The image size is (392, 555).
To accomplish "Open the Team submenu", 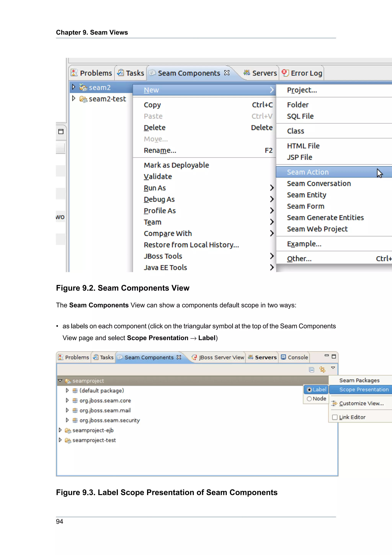I will [204, 222].
